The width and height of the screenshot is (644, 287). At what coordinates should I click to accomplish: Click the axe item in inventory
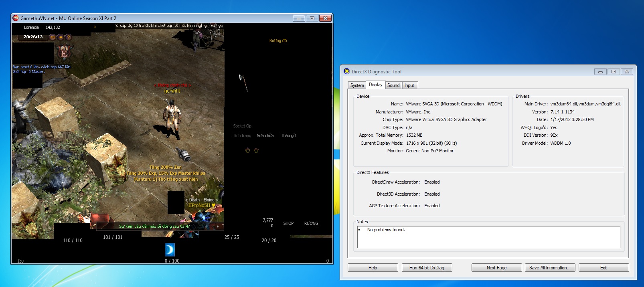pyautogui.click(x=243, y=83)
